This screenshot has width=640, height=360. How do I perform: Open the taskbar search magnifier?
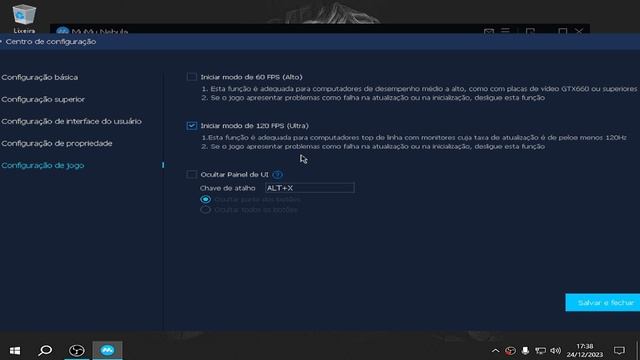coord(45,350)
